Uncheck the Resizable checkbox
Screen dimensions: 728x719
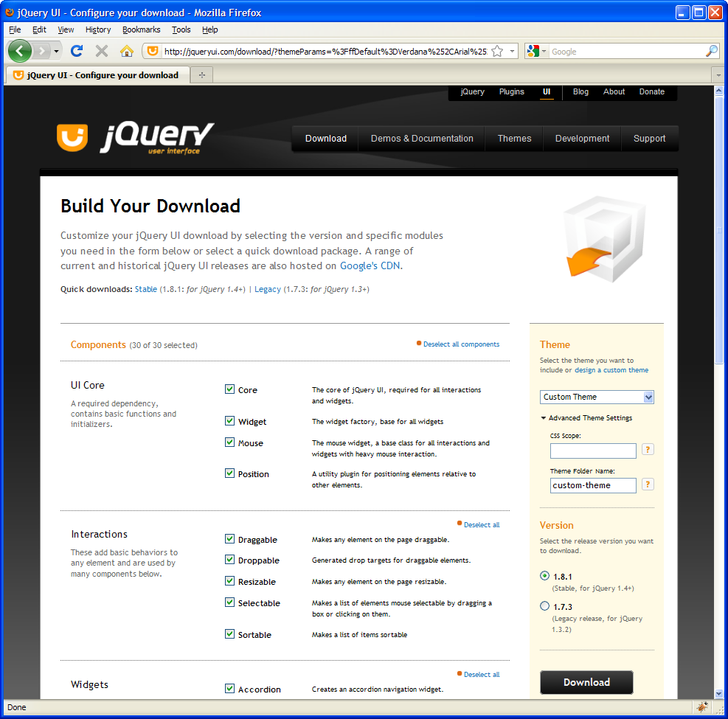pos(229,580)
